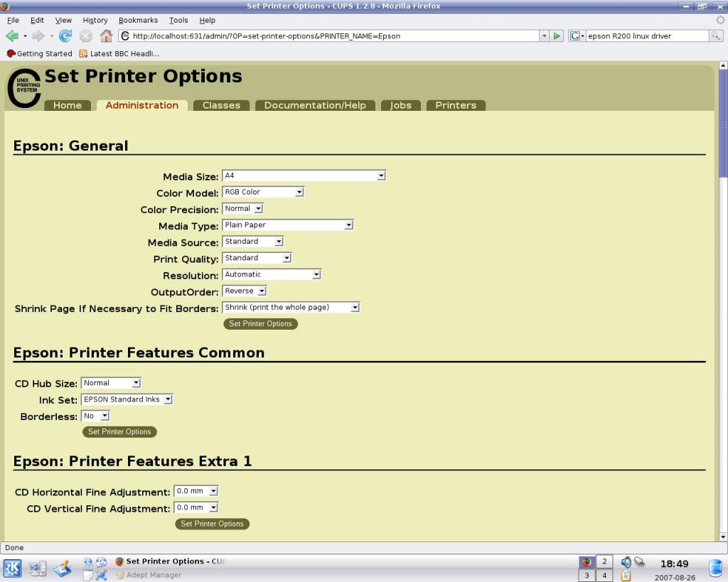Open the Ink Set EPSON Standard Inks dropdown
Image resolution: width=728 pixels, height=582 pixels.
[127, 399]
